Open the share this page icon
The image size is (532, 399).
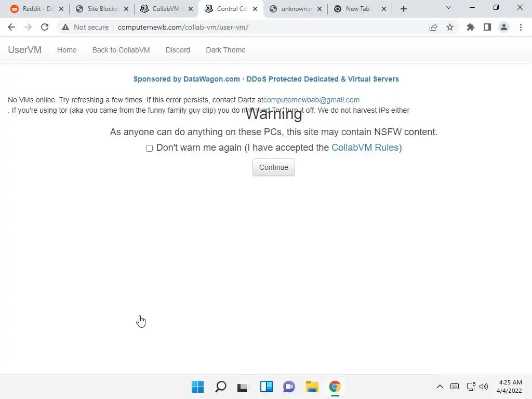coord(433,27)
